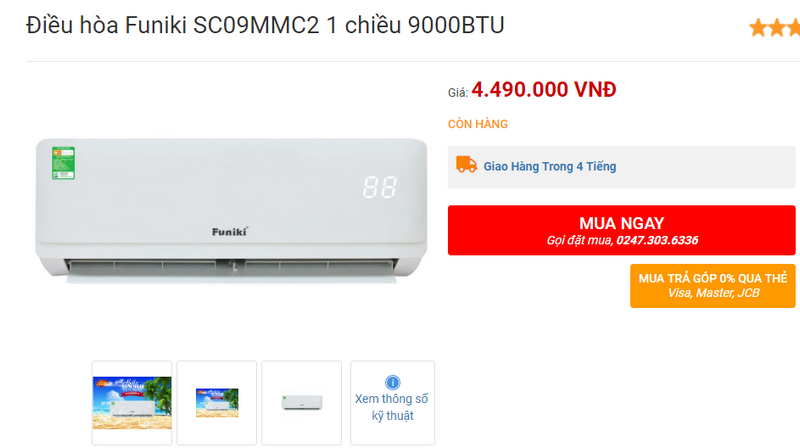
Task: Click the partially visible third rating star
Action: 793,28
